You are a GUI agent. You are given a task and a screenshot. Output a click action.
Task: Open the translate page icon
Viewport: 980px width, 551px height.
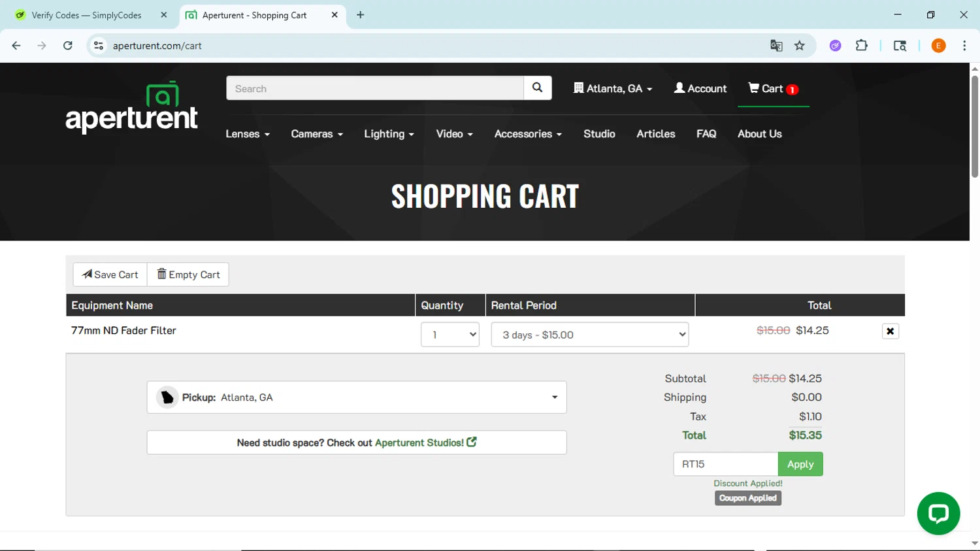[776, 46]
